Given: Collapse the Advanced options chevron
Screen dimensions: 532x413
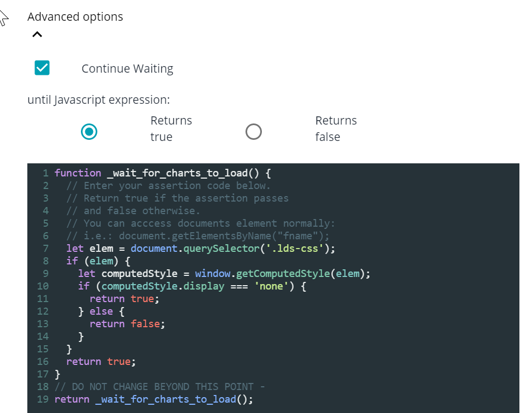Looking at the screenshot, I should tap(37, 35).
